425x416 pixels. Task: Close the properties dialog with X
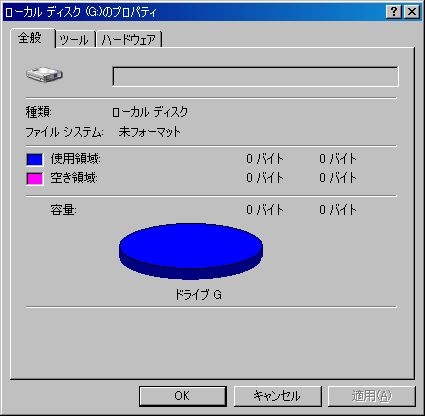pos(412,12)
